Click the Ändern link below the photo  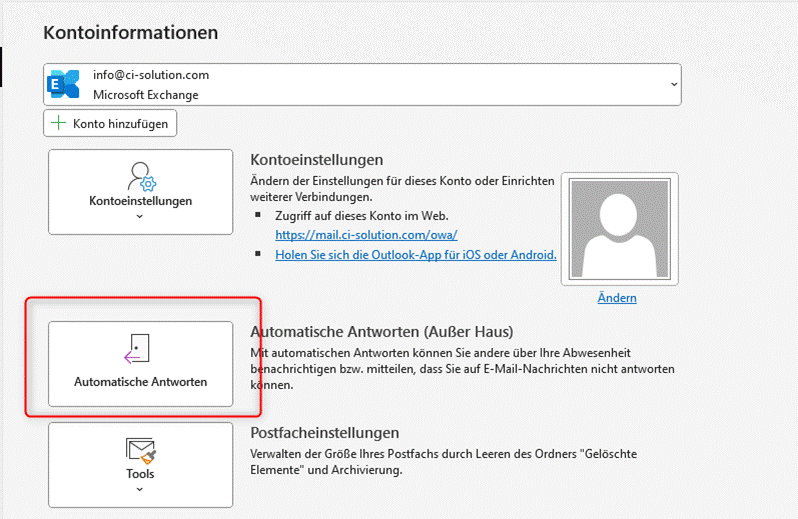point(617,298)
